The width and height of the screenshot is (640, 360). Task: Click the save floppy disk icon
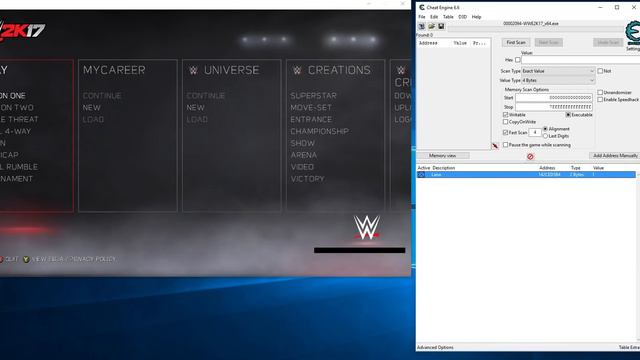(441, 27)
